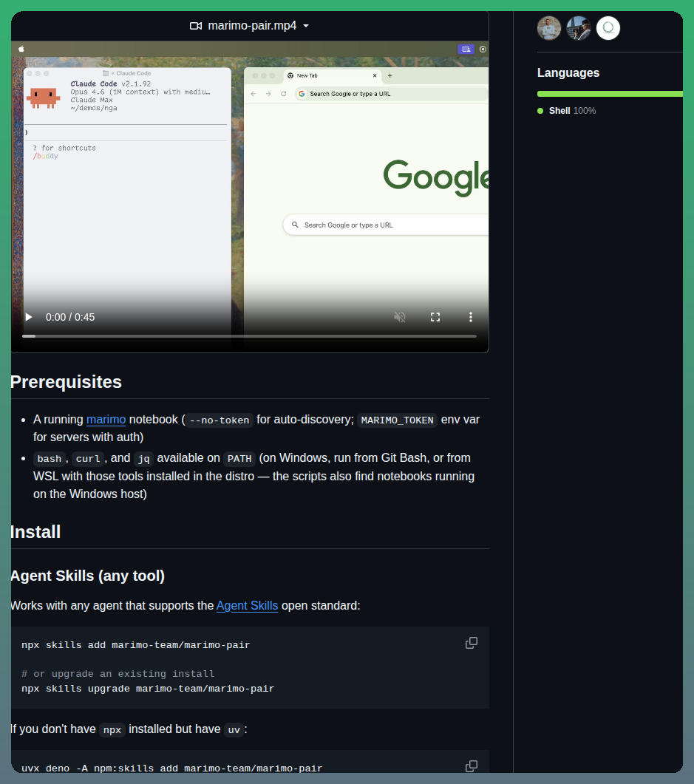Click the Prerequisites heading
The height and width of the screenshot is (784, 694).
(x=66, y=382)
